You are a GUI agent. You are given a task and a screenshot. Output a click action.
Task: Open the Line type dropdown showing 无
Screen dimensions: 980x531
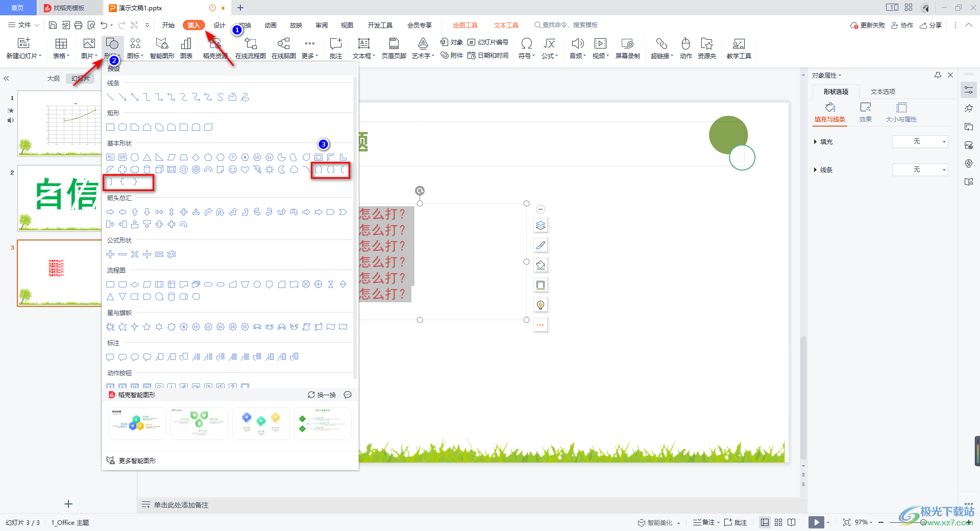point(920,170)
